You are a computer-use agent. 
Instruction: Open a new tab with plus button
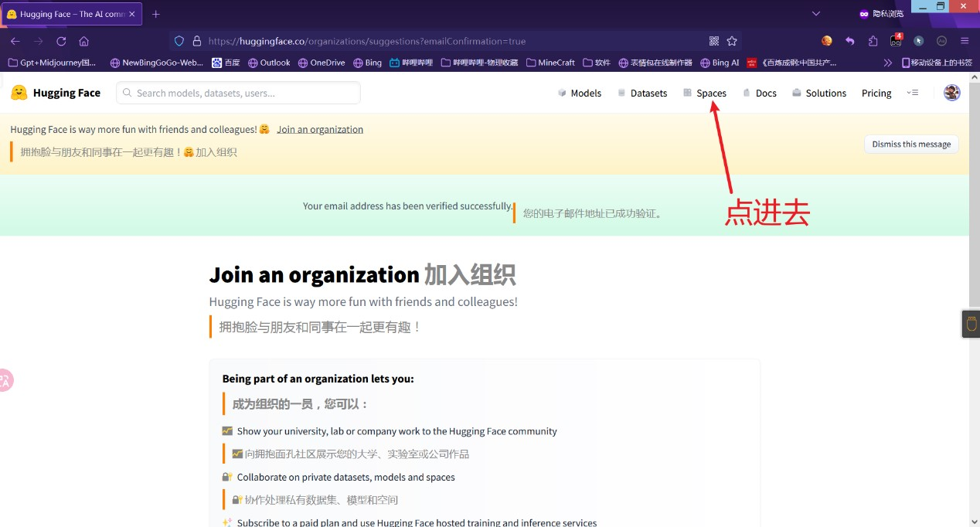coord(156,14)
